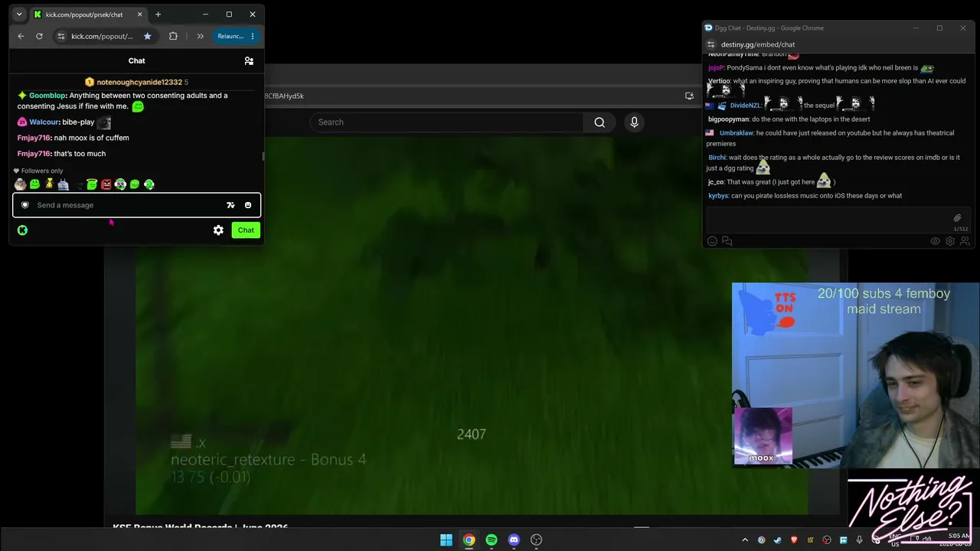
Task: View site information for kick.com
Action: (61, 36)
